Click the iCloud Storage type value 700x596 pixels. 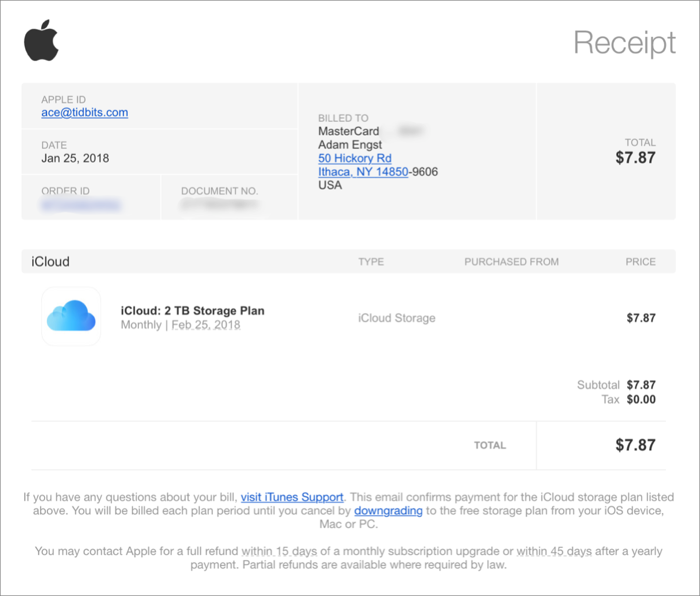[397, 318]
